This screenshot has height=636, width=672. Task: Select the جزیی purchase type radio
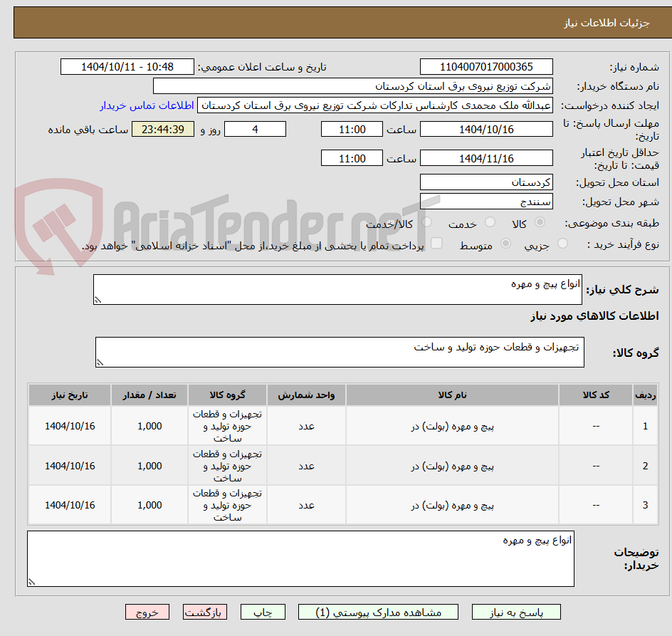[562, 244]
